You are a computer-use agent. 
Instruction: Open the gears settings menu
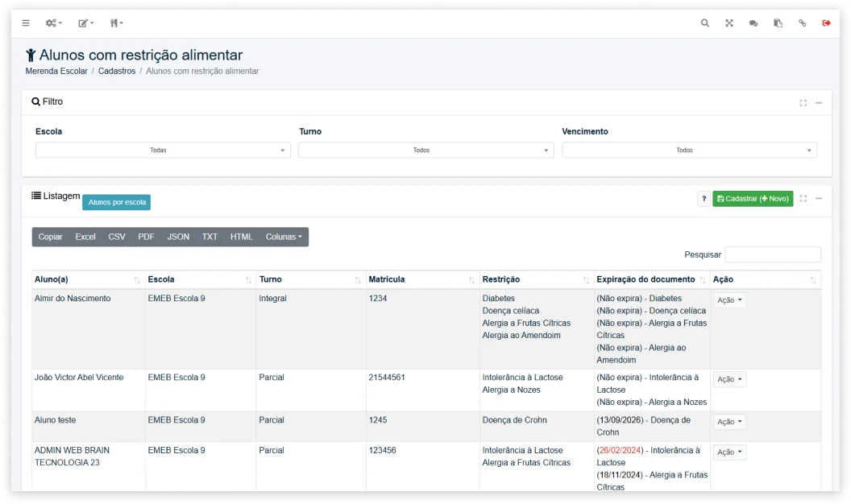[x=54, y=23]
